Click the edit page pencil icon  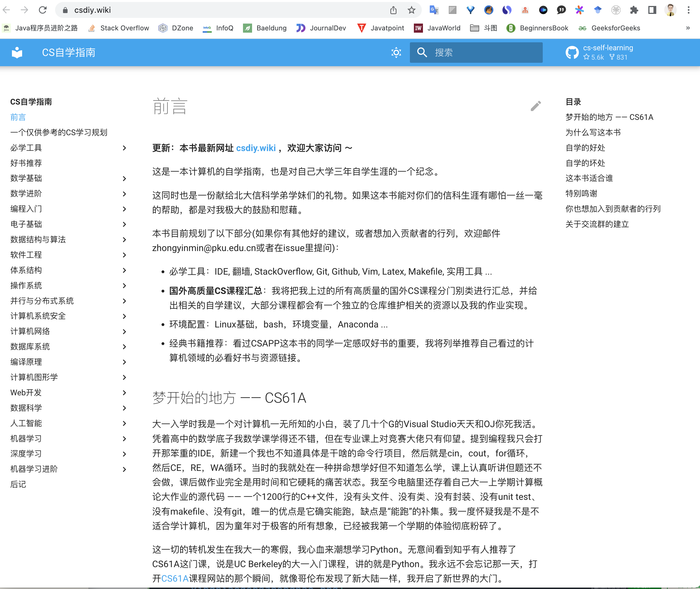coord(536,106)
